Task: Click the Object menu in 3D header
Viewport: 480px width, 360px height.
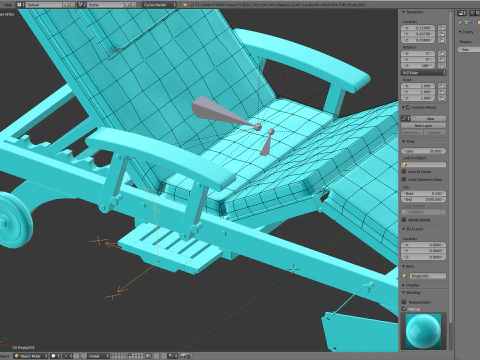Action: coord(5,356)
